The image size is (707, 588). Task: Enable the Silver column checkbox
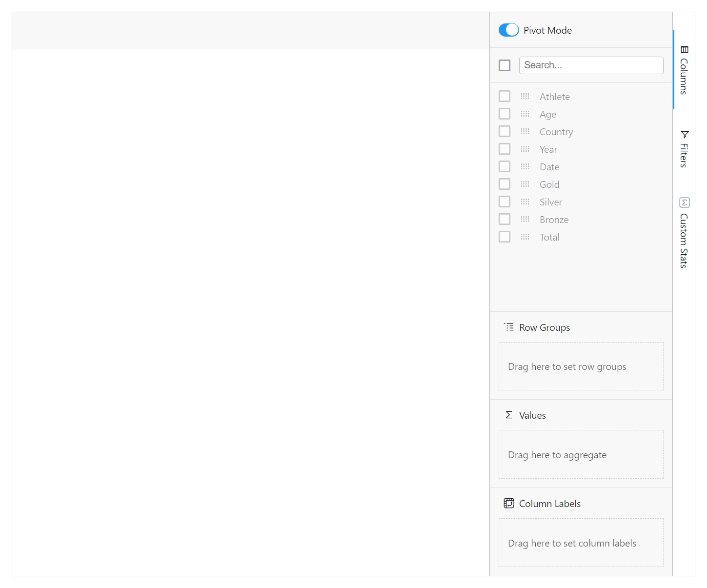(505, 202)
